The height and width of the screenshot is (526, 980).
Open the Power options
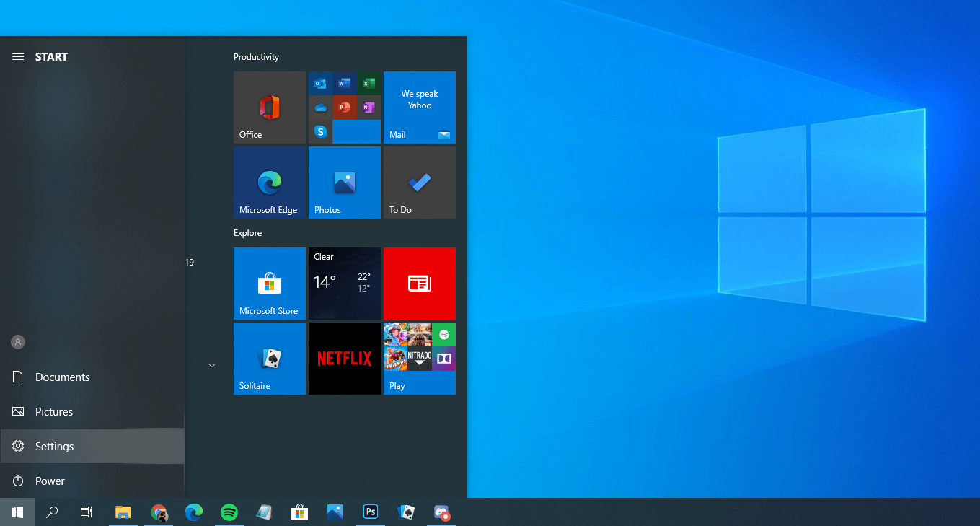click(x=92, y=481)
